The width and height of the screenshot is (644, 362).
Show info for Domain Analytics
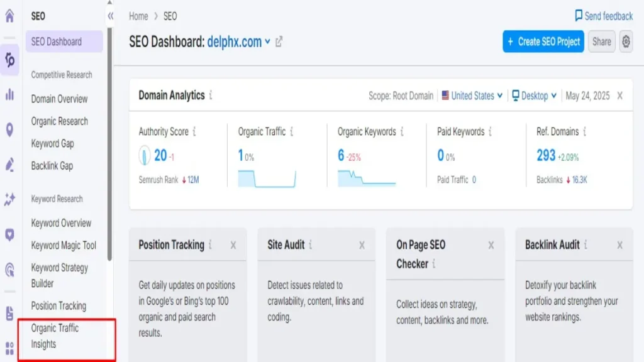click(211, 96)
